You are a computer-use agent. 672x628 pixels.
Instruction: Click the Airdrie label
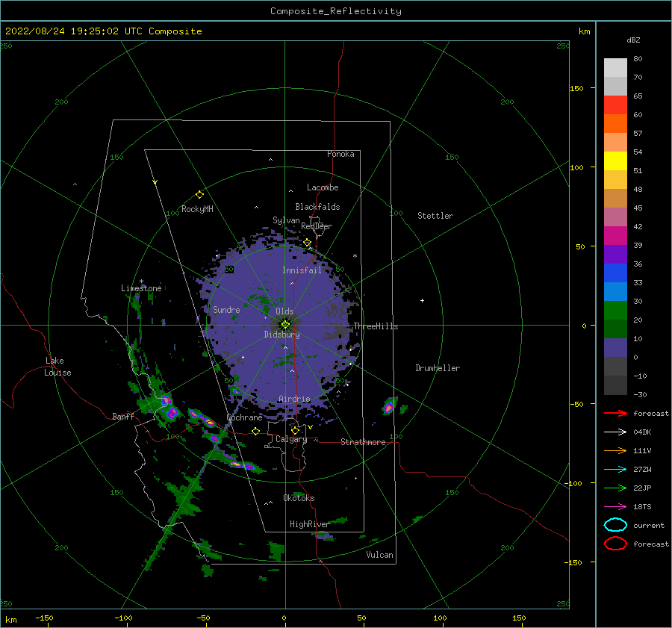[294, 399]
